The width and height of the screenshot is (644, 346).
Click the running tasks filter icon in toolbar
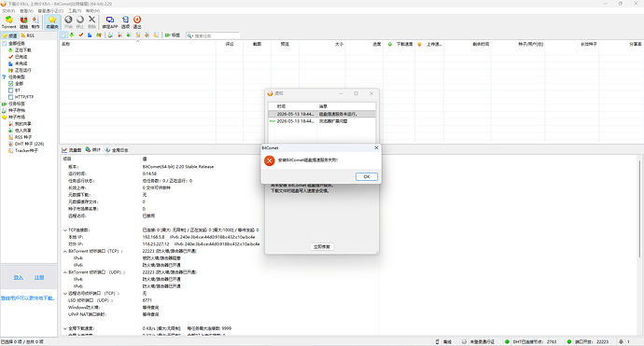click(99, 35)
